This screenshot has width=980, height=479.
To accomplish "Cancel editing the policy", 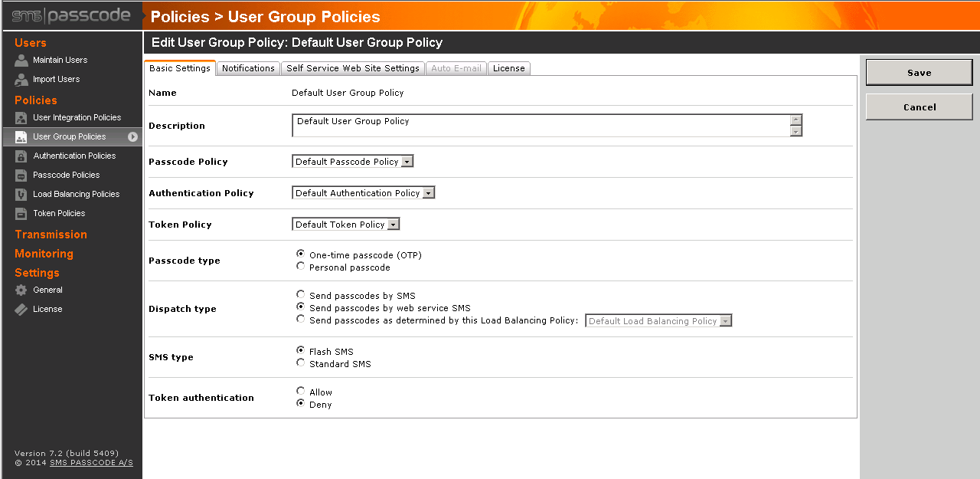I will [x=920, y=107].
